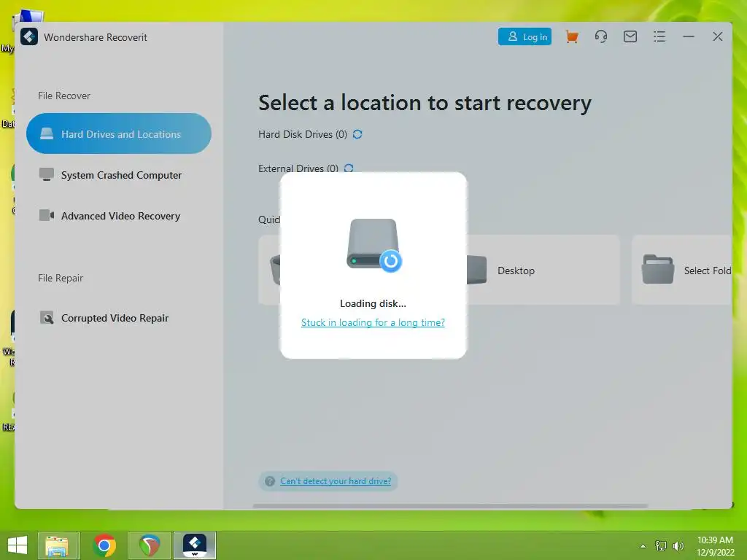Viewport: 747px width, 560px height.
Task: Click the Advanced Video Recovery camera icon
Action: click(46, 215)
